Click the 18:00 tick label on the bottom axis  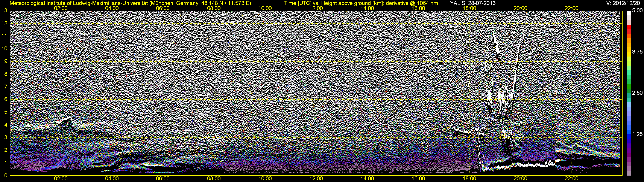coord(469,179)
